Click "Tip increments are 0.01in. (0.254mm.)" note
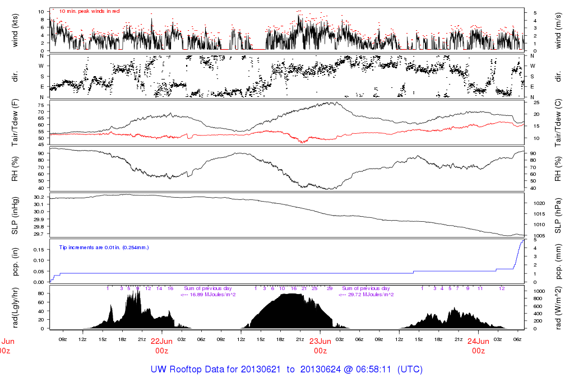 click(104, 248)
